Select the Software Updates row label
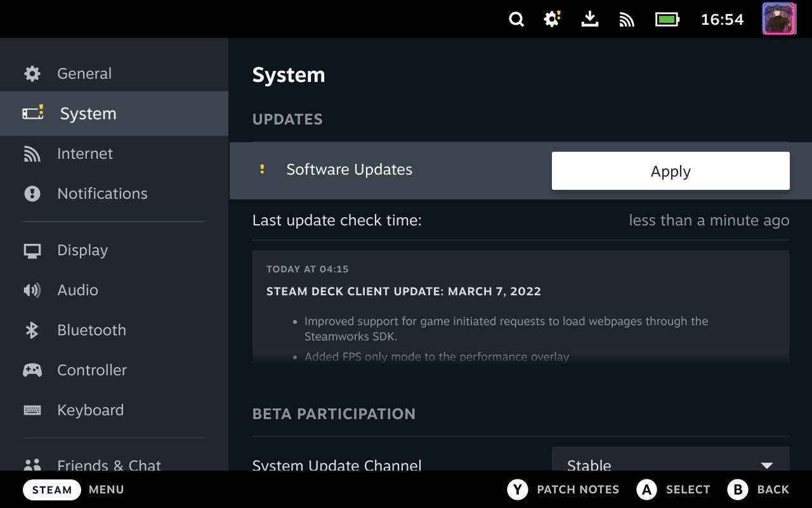The height and width of the screenshot is (508, 812). [x=350, y=170]
